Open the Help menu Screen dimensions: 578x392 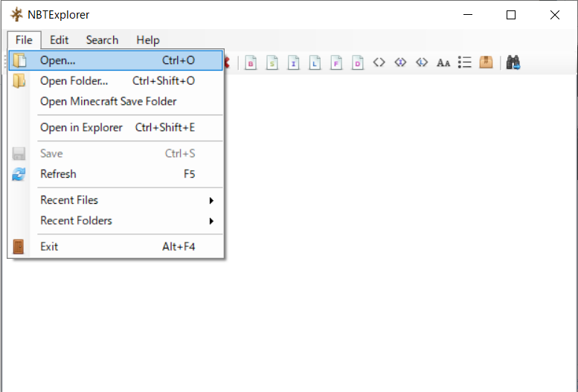click(x=148, y=40)
